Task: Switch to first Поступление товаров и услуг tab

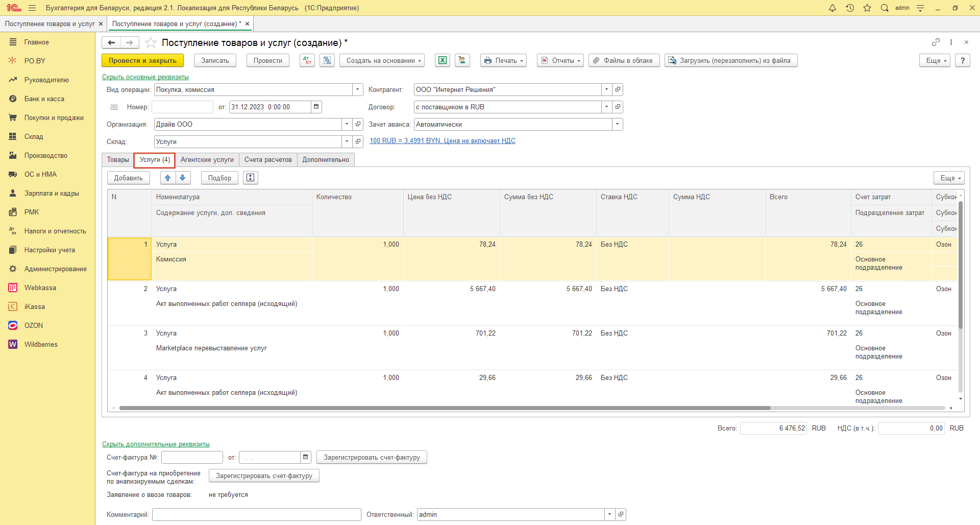Action: [x=50, y=24]
